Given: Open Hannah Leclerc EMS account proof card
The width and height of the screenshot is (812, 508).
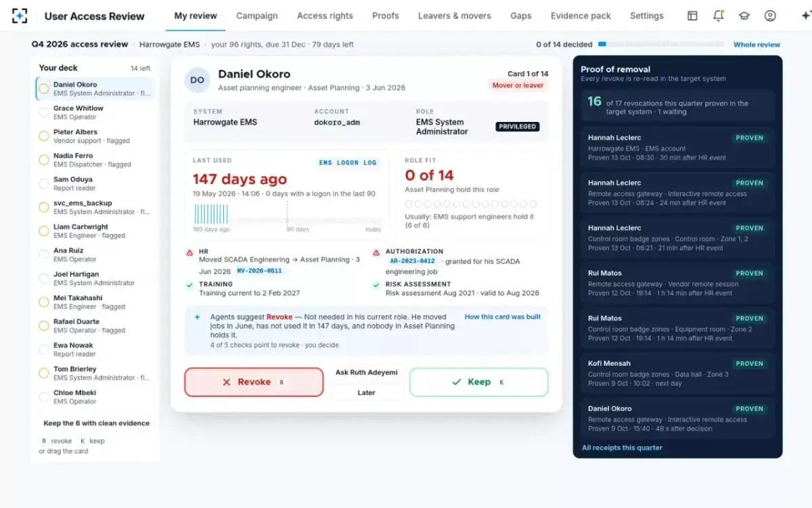Looking at the screenshot, I should click(677, 148).
